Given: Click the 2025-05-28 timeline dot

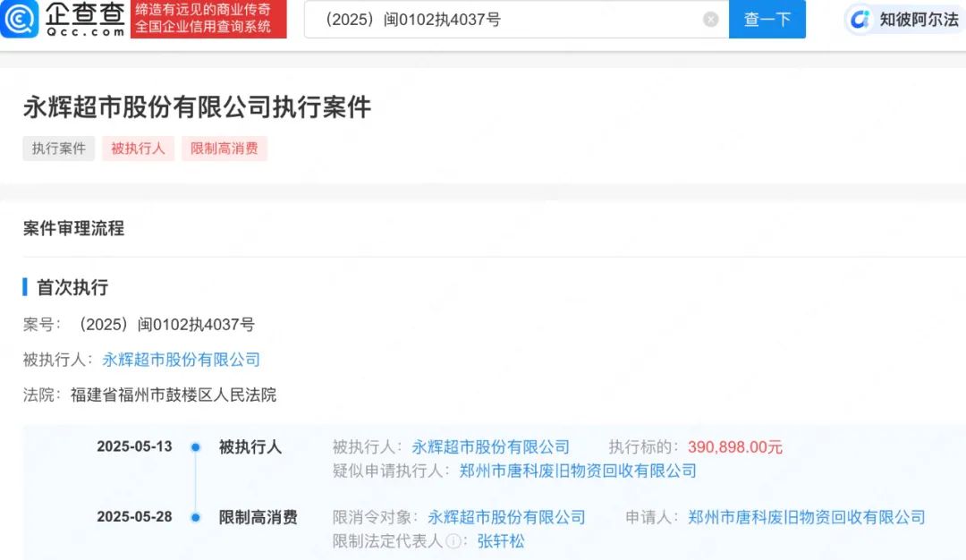Looking at the screenshot, I should (195, 517).
